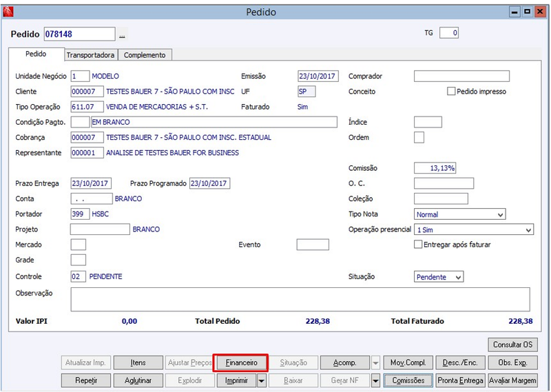Viewport: 551px width, 392px height.
Task: Click the Prazo Entrega date field
Action: pos(91,183)
